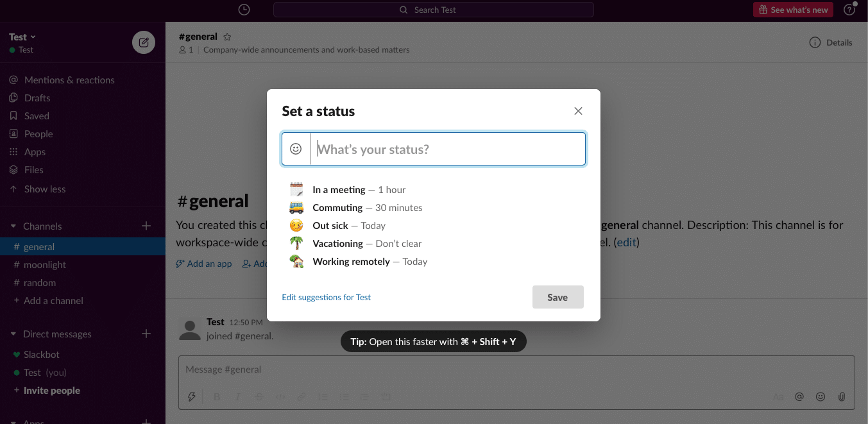The height and width of the screenshot is (424, 868).
Task: Collapse the Channels section
Action: tap(13, 226)
